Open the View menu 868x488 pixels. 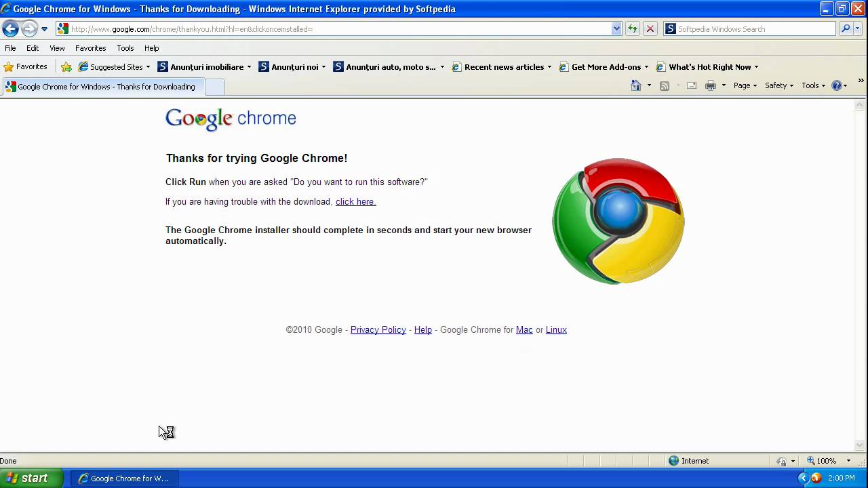(x=57, y=48)
